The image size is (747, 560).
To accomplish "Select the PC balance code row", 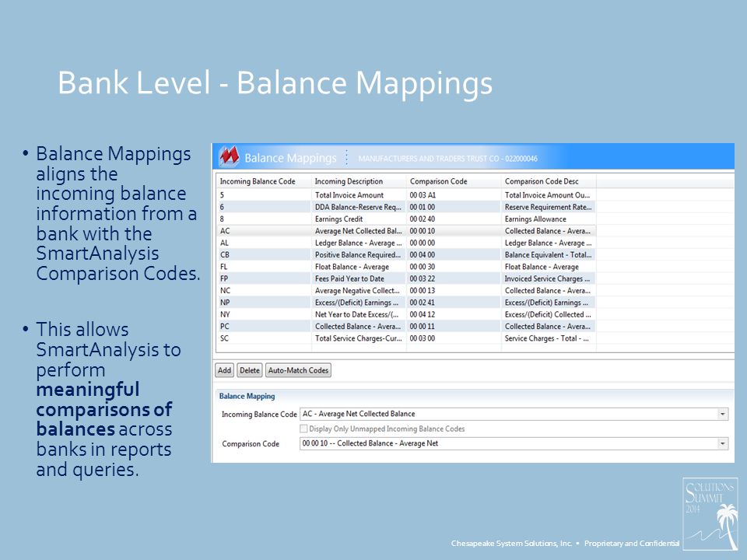I will [406, 326].
